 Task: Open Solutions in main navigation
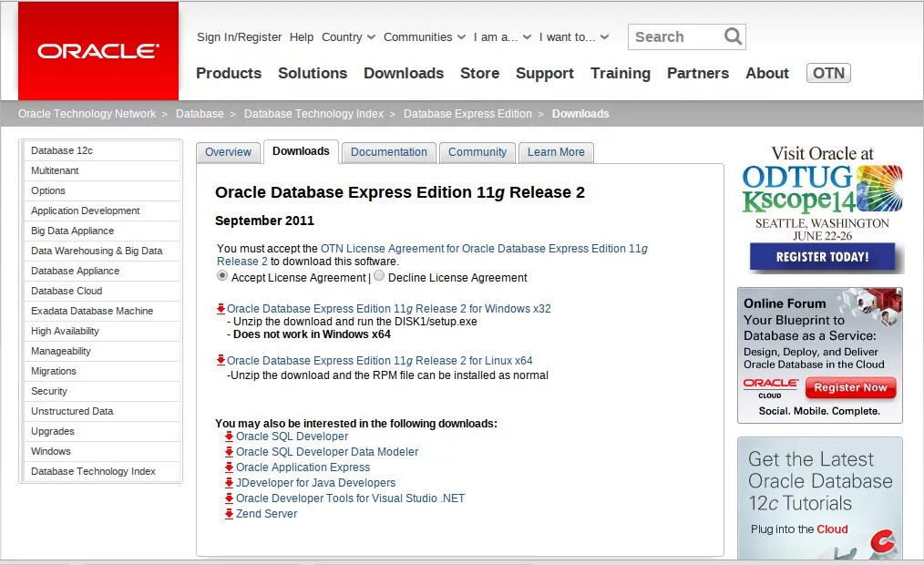pos(313,73)
